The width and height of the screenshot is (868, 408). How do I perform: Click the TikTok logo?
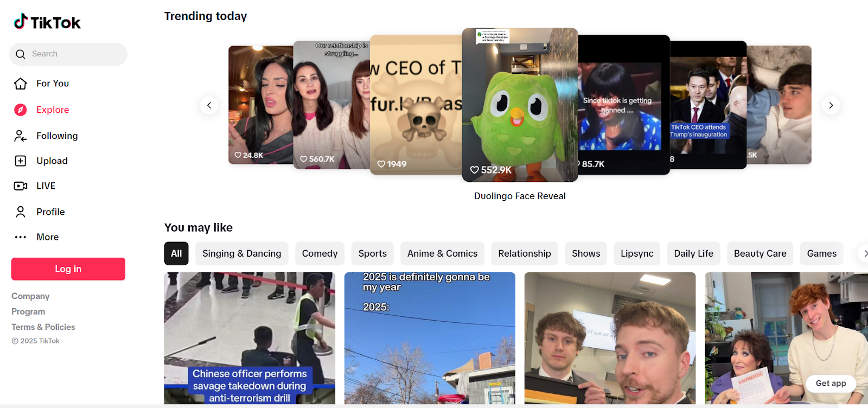(47, 22)
